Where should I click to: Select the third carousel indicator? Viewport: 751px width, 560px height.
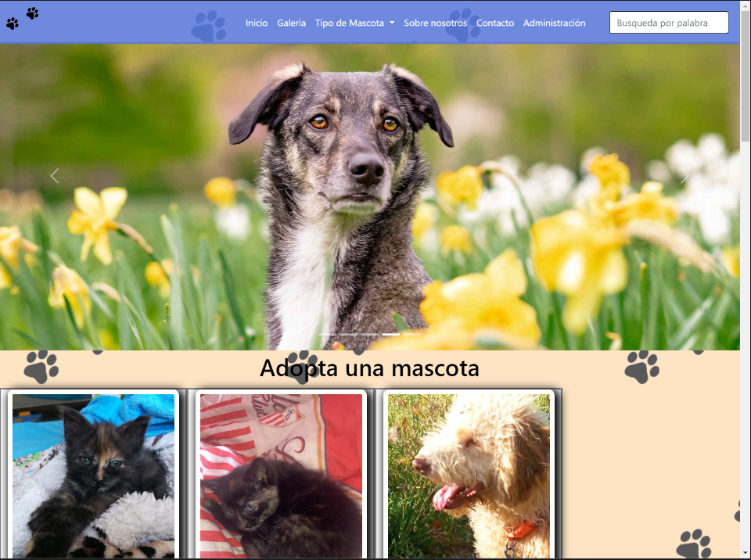[370, 335]
